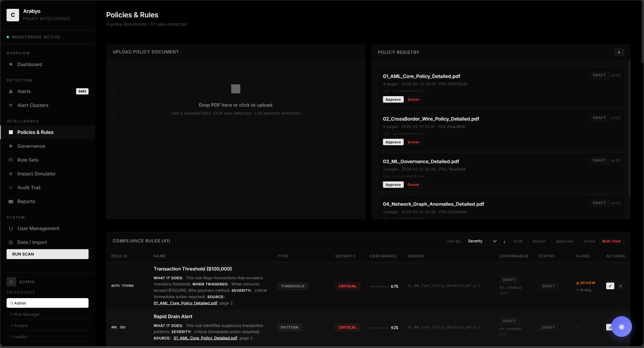Click the 9603 alerts count badge

pyautogui.click(x=82, y=91)
